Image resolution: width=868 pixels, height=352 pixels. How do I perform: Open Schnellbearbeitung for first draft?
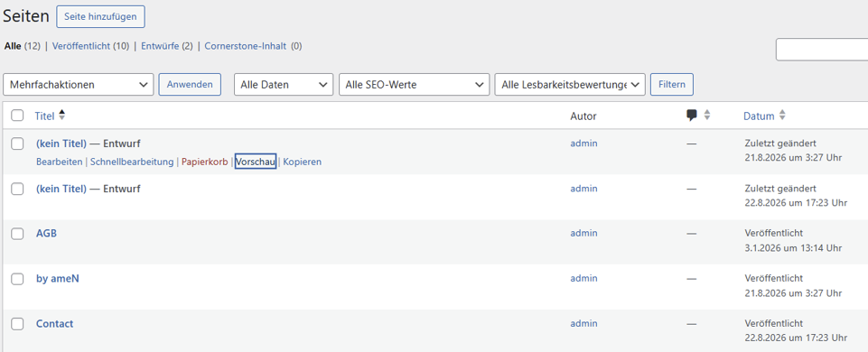coord(132,162)
